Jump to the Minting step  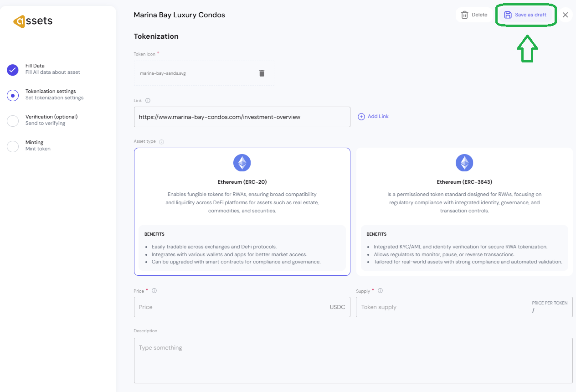(34, 145)
